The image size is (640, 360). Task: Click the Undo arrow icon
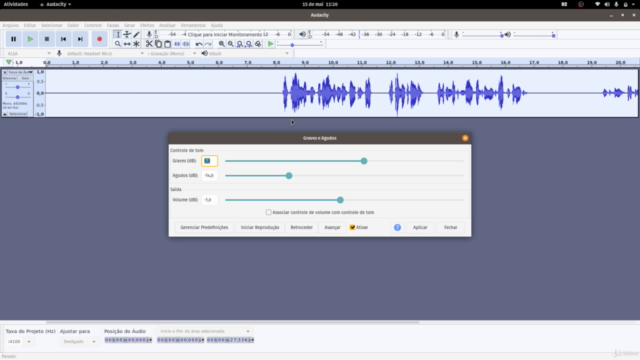point(199,44)
